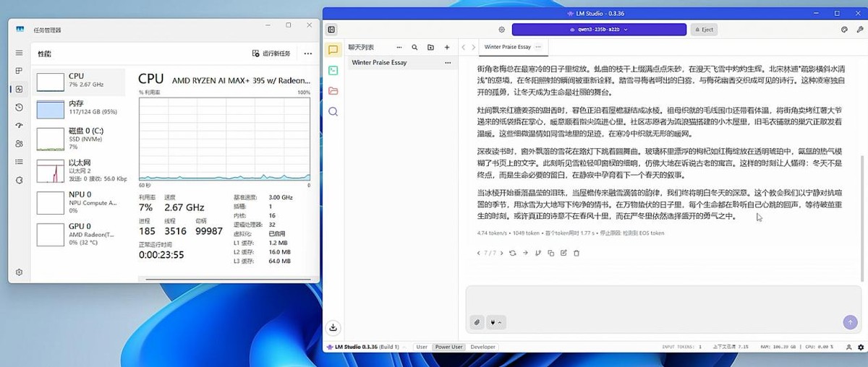Screen dimensions: 868x367
Task: Select Memory performance entry at 117/124 GB
Action: coord(79,108)
